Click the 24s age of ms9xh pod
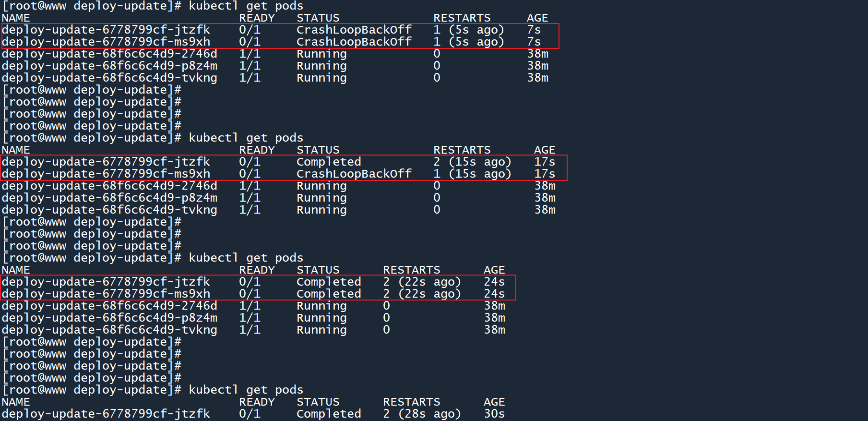 (x=494, y=294)
